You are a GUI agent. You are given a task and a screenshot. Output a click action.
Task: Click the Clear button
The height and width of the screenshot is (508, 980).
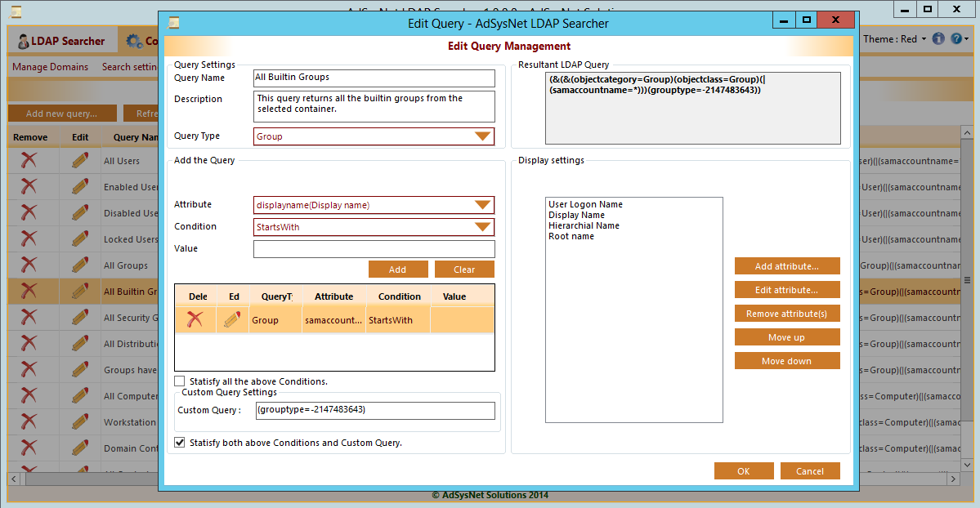[464, 270]
